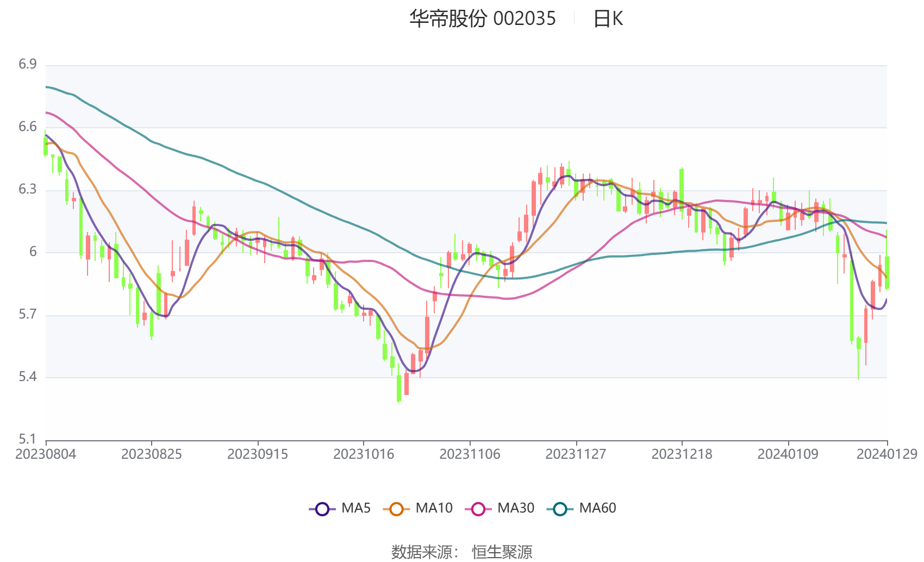Select the 20240109 x-axis date label
The height and width of the screenshot is (562, 924).
pos(788,454)
